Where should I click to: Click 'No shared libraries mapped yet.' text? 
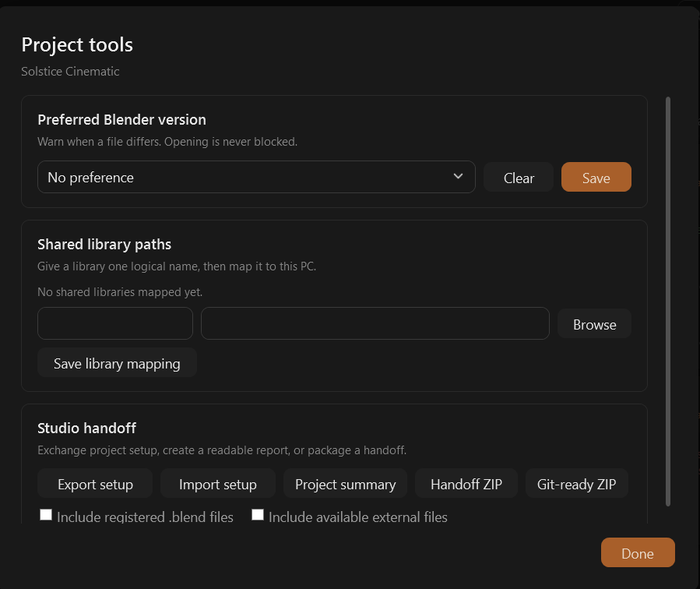pos(120,292)
